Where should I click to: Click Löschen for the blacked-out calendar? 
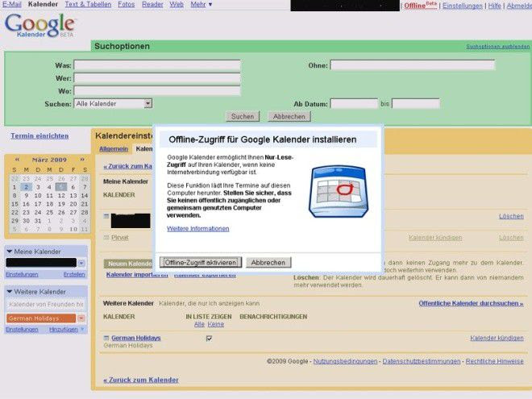tap(511, 216)
